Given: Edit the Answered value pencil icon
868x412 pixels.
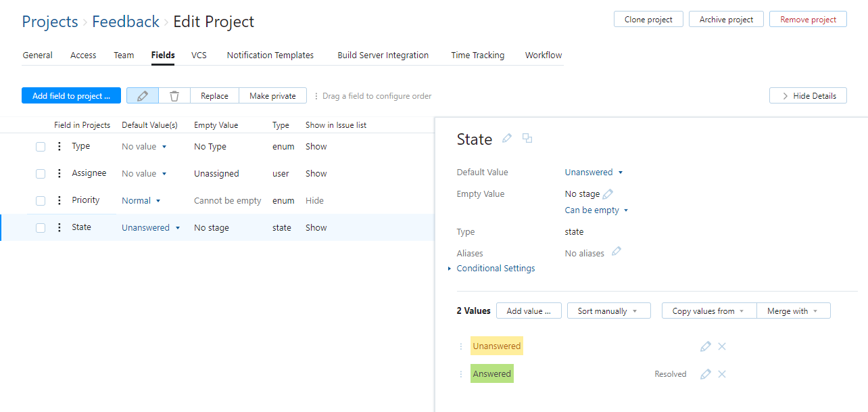Looking at the screenshot, I should pyautogui.click(x=705, y=374).
